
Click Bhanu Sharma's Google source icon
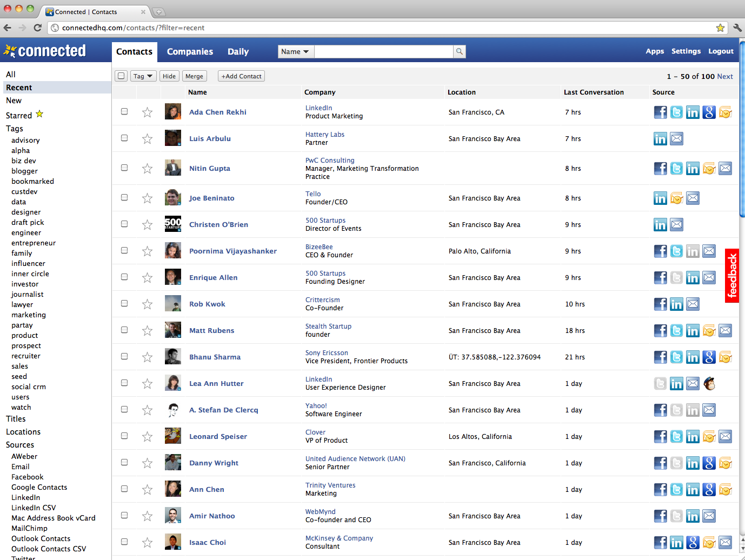pyautogui.click(x=709, y=357)
